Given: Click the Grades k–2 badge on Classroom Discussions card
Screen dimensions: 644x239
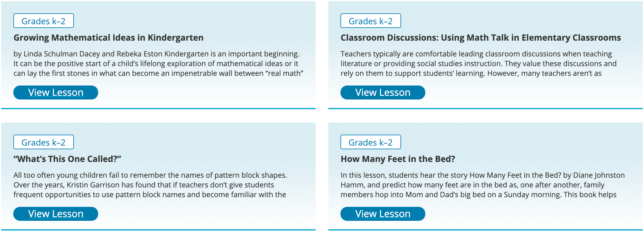Looking at the screenshot, I should point(370,21).
